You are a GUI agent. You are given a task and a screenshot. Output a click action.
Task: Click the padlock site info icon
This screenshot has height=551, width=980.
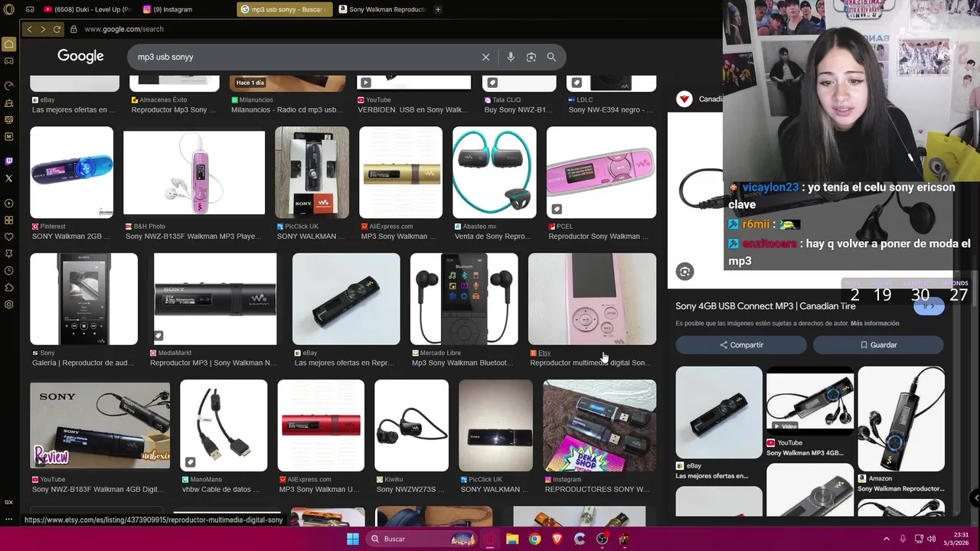[x=73, y=29]
